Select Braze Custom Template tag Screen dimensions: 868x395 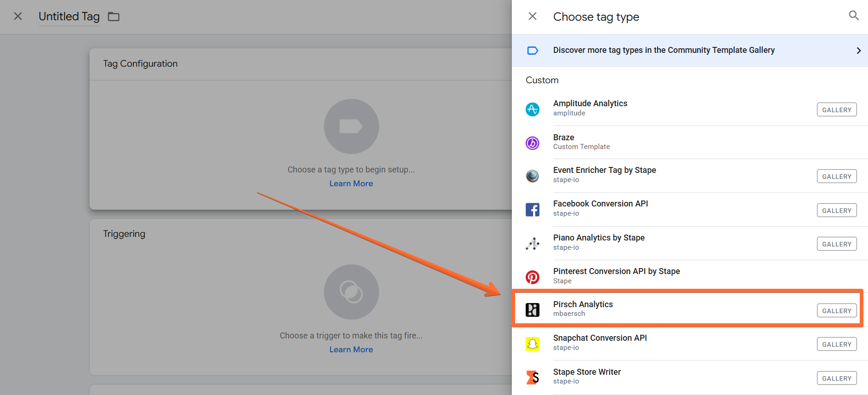(690, 143)
